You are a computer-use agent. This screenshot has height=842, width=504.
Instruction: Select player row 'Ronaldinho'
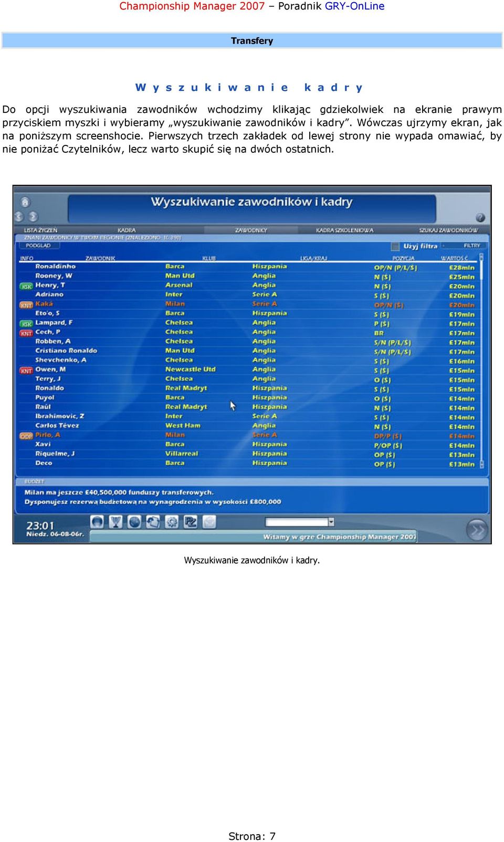point(248,267)
